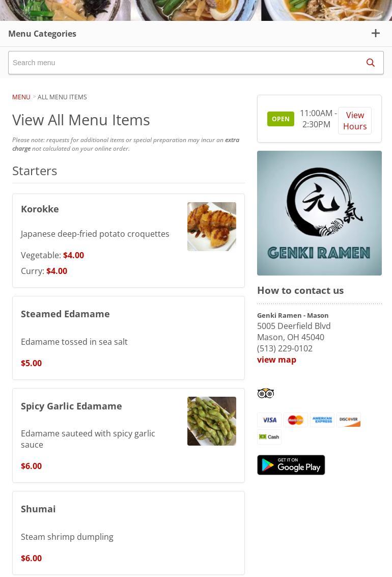The image size is (392, 577).
Task: Click the American Express icon
Action: (322, 420)
